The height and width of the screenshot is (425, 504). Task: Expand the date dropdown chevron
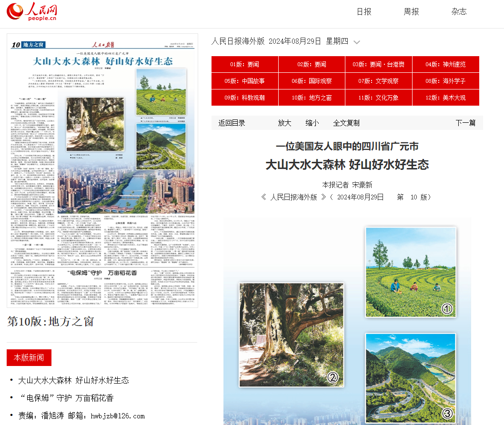point(356,42)
